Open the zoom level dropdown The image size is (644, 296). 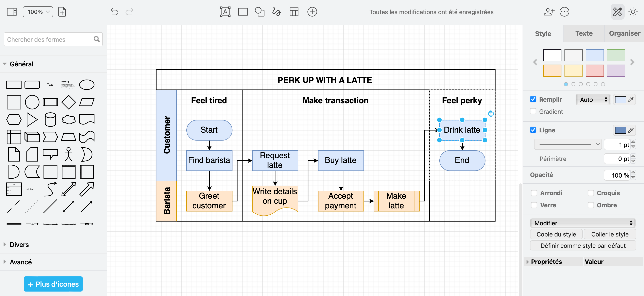pyautogui.click(x=37, y=12)
